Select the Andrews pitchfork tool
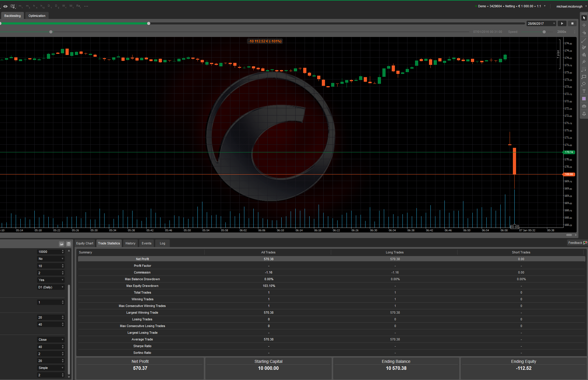The height and width of the screenshot is (380, 588). pos(584,62)
